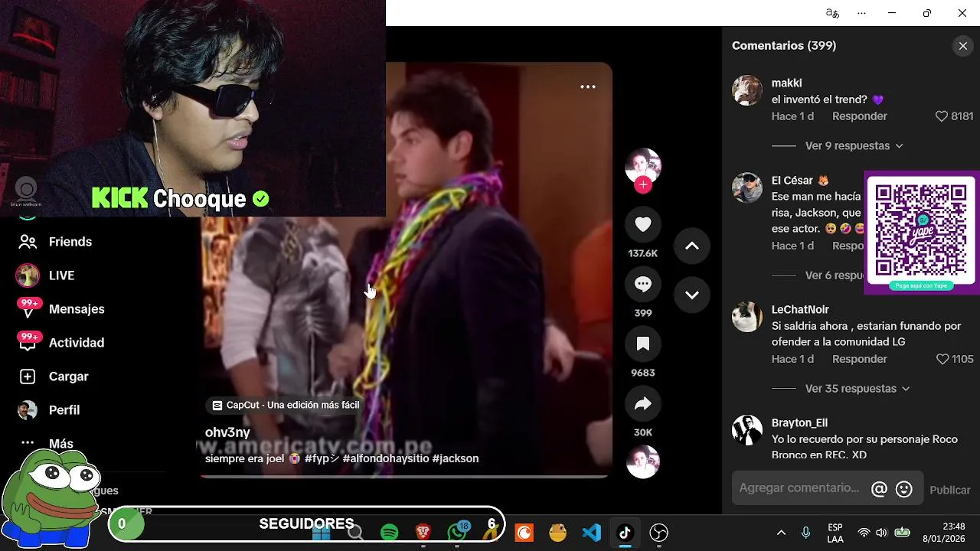Like the video with the heart icon

(x=643, y=224)
